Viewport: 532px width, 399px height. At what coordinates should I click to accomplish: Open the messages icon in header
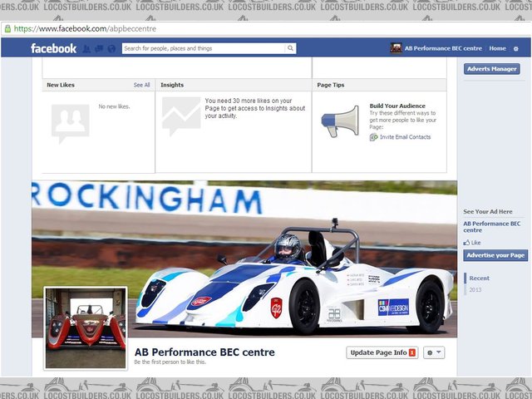tap(99, 48)
